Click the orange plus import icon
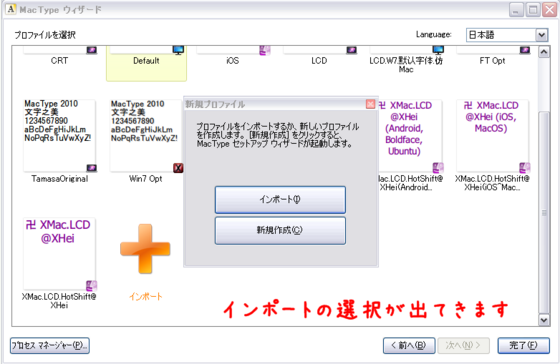560x364 pixels. 145,249
